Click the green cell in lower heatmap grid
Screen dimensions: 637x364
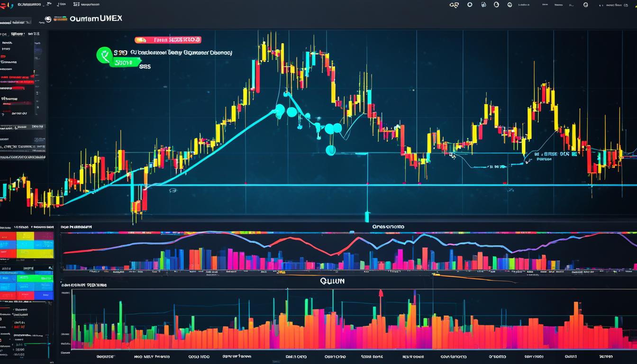click(x=34, y=279)
